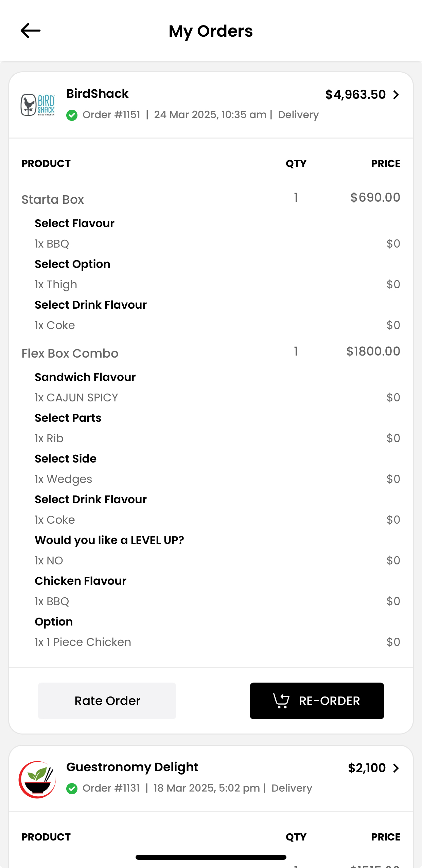Screen dimensions: 422x868
Task: Expand Guestronomy Delight order via chevron
Action: coord(396,768)
